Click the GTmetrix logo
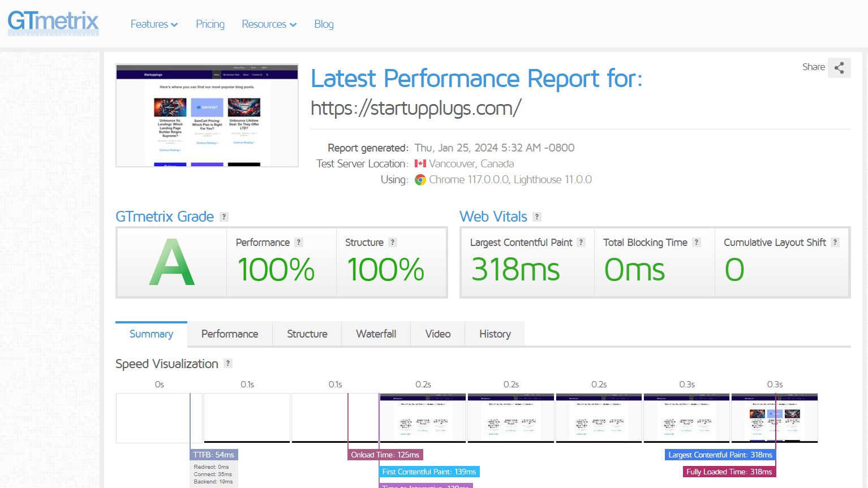 point(53,23)
